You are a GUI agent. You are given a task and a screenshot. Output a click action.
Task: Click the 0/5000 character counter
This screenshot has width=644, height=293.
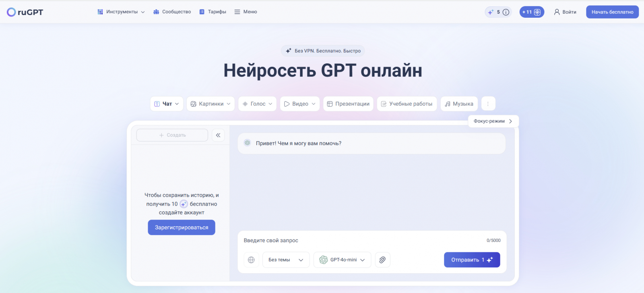493,241
